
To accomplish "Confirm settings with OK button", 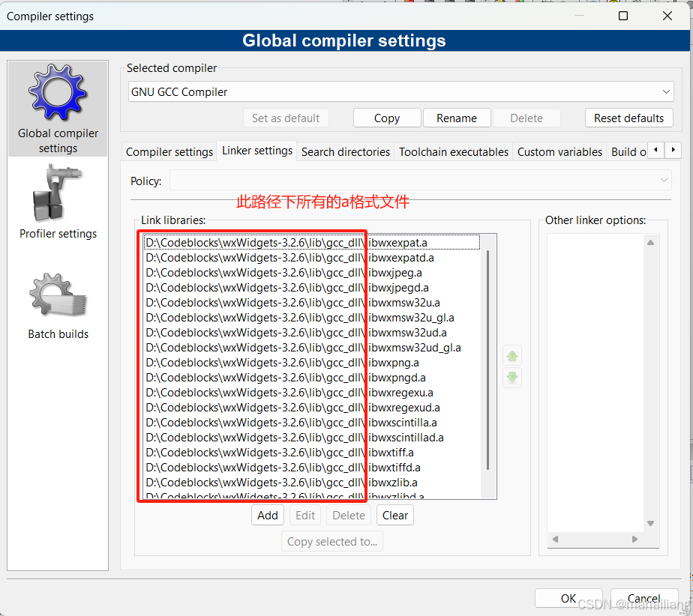I will [x=568, y=598].
